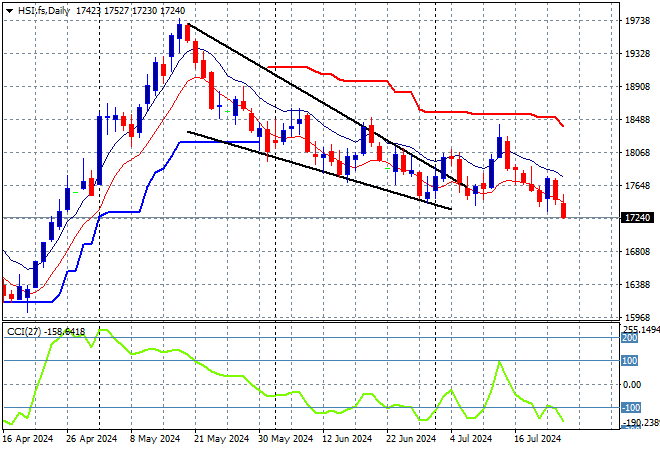This screenshot has width=660, height=450.
Task: Click the 16 Apr 2024 date label
Action: [x=27, y=439]
